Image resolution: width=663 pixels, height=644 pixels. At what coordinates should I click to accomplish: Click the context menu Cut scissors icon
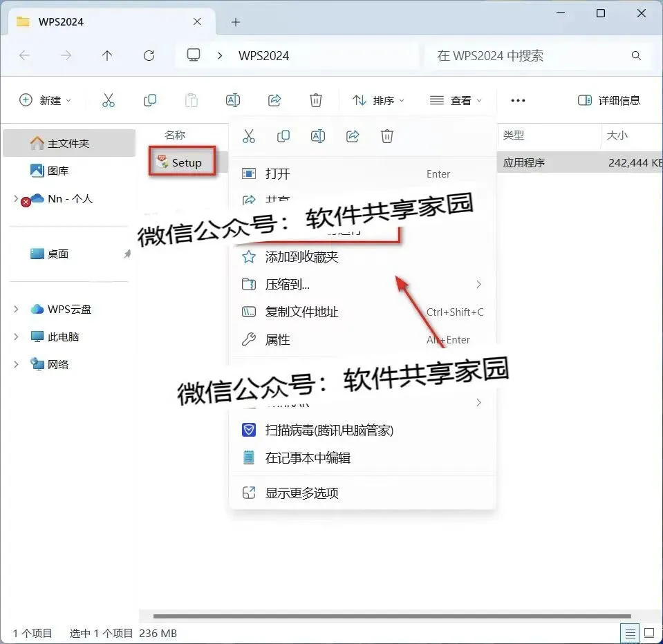click(x=249, y=136)
